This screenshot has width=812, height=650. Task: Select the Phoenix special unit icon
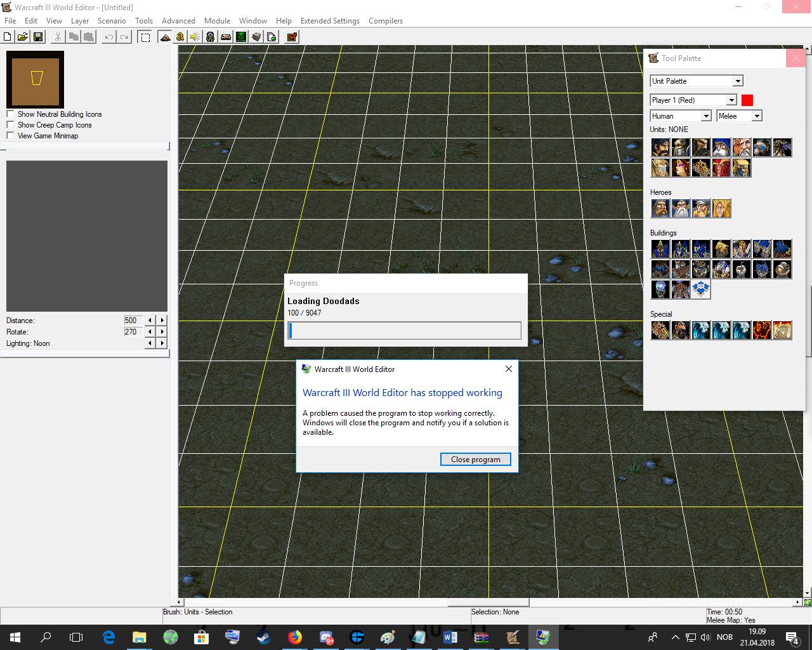click(x=762, y=330)
